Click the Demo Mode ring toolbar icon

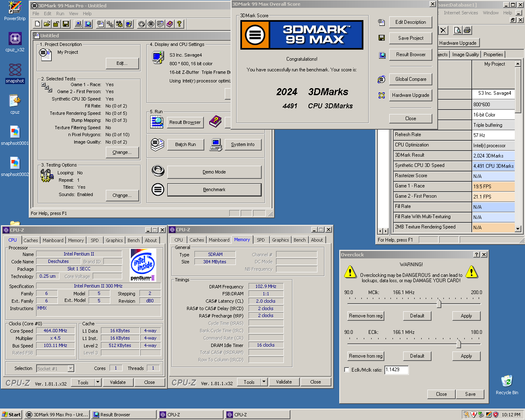tap(142, 24)
